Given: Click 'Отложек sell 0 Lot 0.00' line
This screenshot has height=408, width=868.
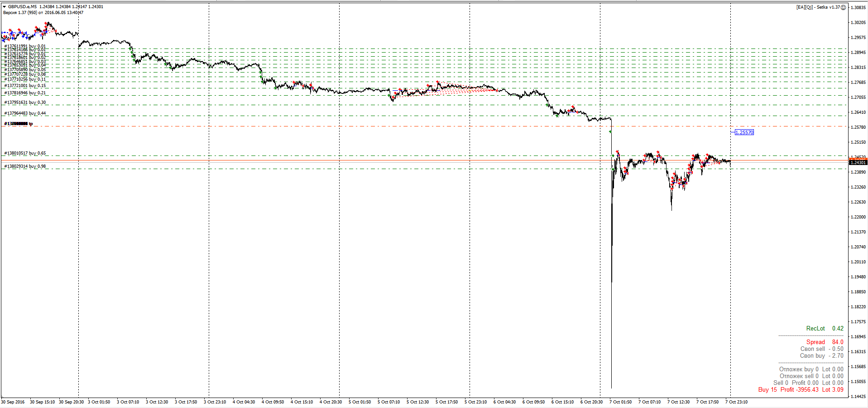Looking at the screenshot, I should coord(811,376).
